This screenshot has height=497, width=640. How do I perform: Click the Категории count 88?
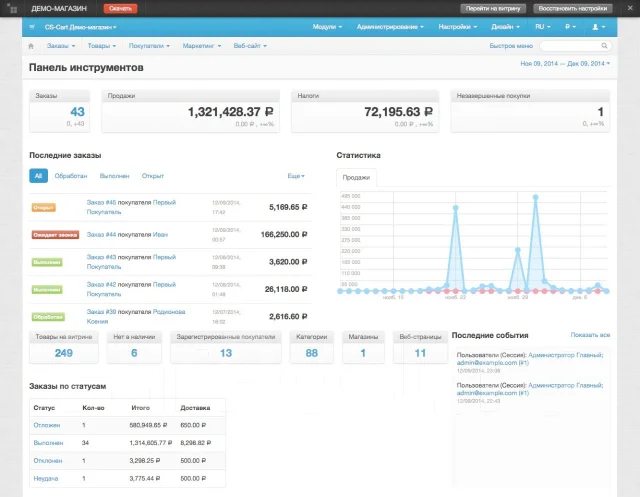click(311, 353)
